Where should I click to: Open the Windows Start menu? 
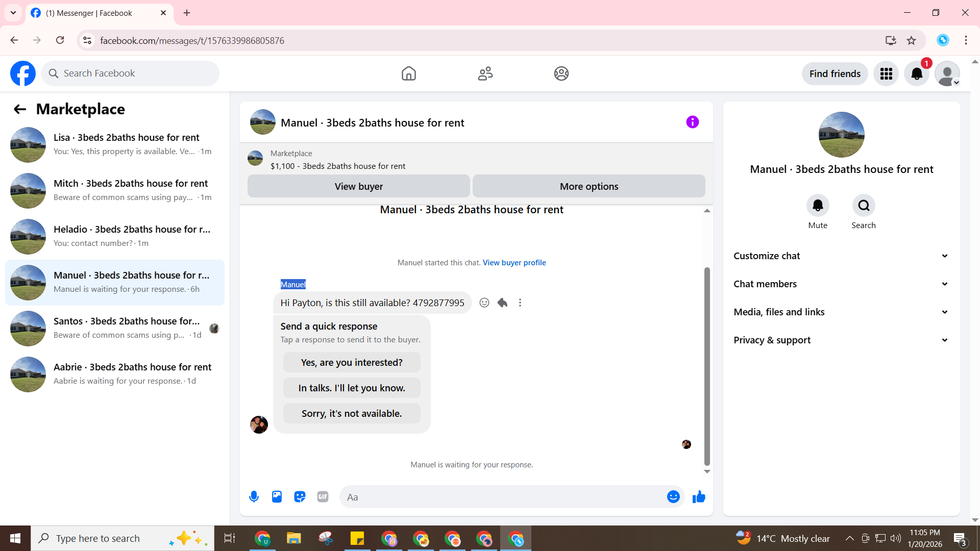tap(15, 538)
